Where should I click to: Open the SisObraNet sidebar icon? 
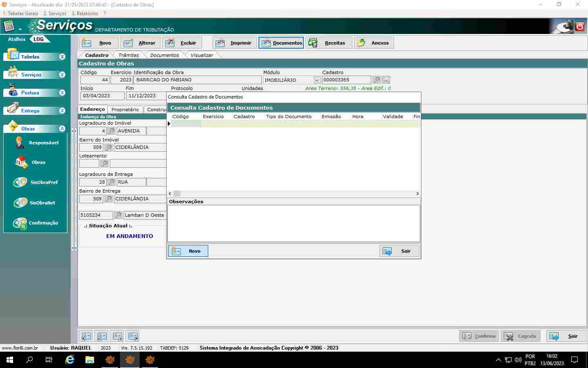coord(20,203)
